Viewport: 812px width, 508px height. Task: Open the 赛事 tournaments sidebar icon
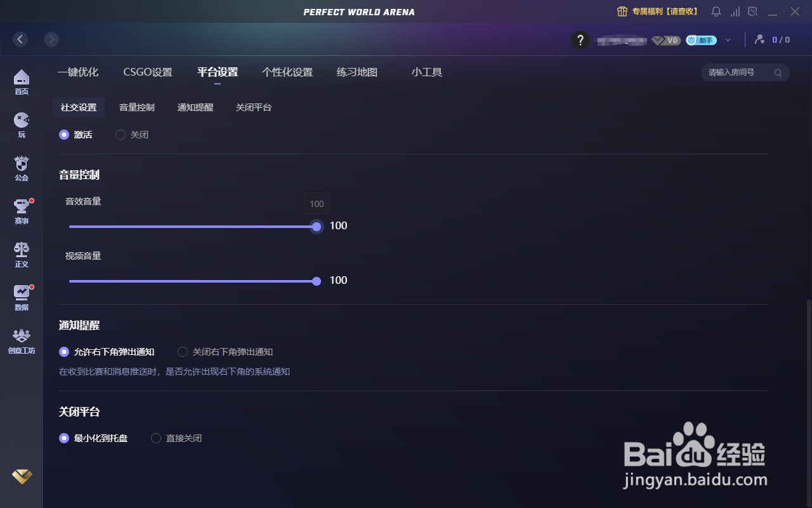tap(22, 211)
